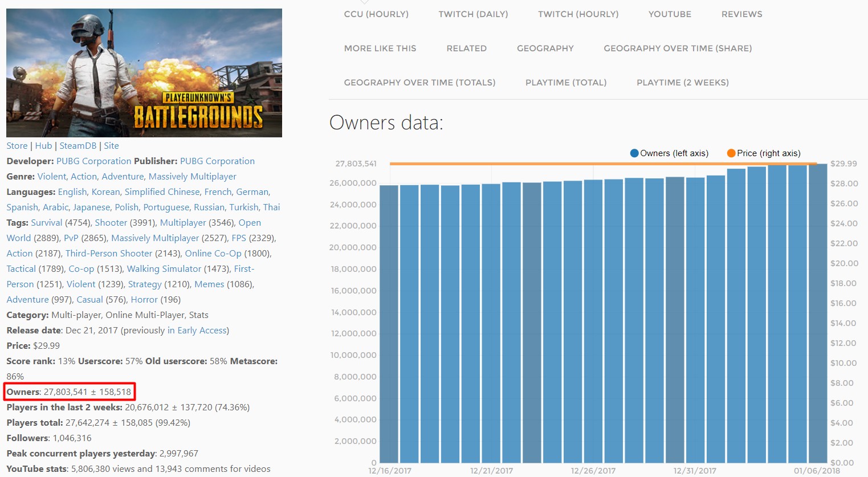Click the 'Owners data:' heading
Image resolution: width=868 pixels, height=477 pixels.
click(386, 123)
